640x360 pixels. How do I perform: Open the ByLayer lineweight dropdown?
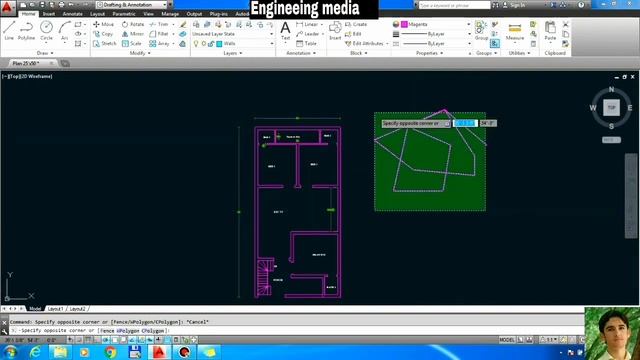[x=435, y=34]
